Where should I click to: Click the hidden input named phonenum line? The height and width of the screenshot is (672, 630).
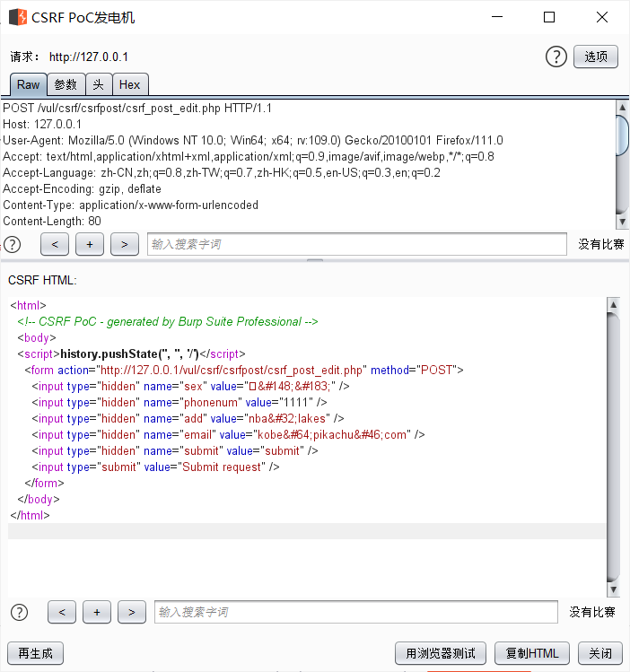click(x=179, y=403)
